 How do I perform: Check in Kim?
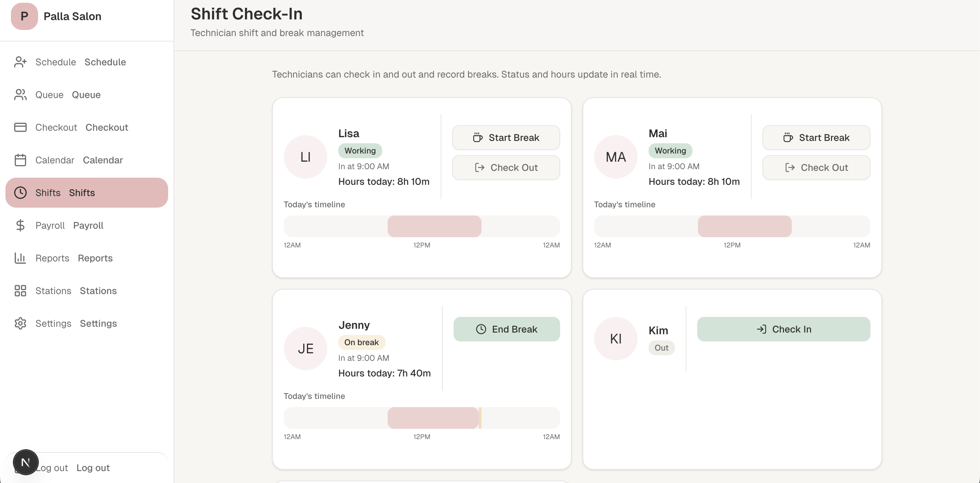(x=784, y=329)
